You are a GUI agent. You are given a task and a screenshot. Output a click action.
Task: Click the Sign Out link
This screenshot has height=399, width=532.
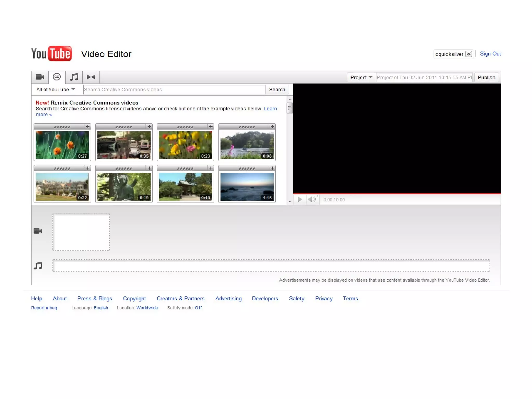click(490, 54)
